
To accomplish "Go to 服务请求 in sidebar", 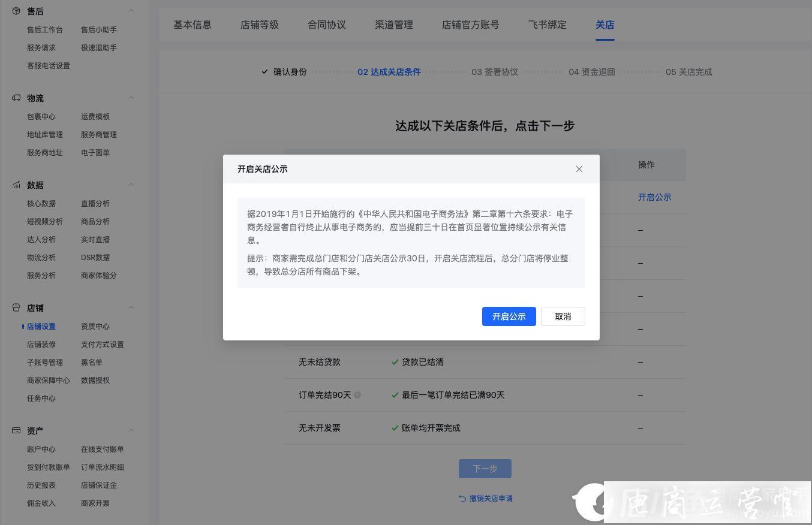I will point(41,47).
